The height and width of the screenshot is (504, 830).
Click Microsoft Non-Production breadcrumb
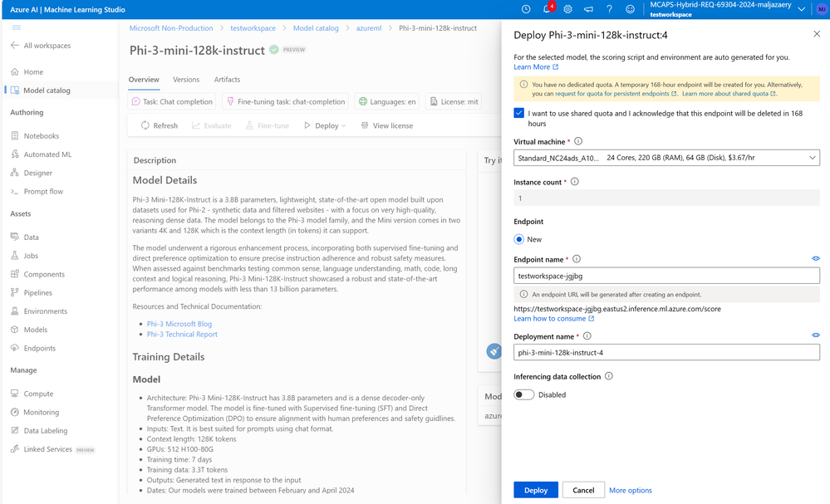click(171, 28)
